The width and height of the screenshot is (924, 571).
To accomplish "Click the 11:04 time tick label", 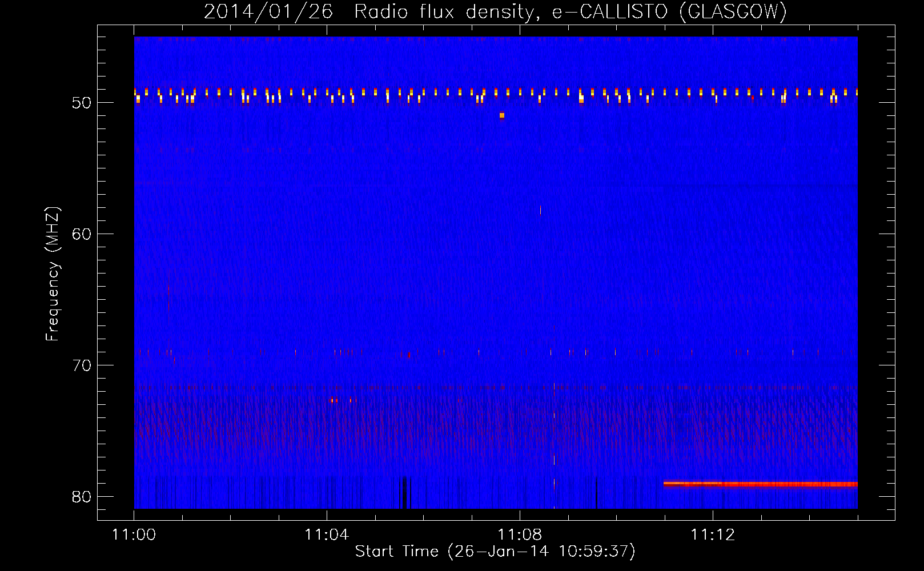I will tap(327, 534).
